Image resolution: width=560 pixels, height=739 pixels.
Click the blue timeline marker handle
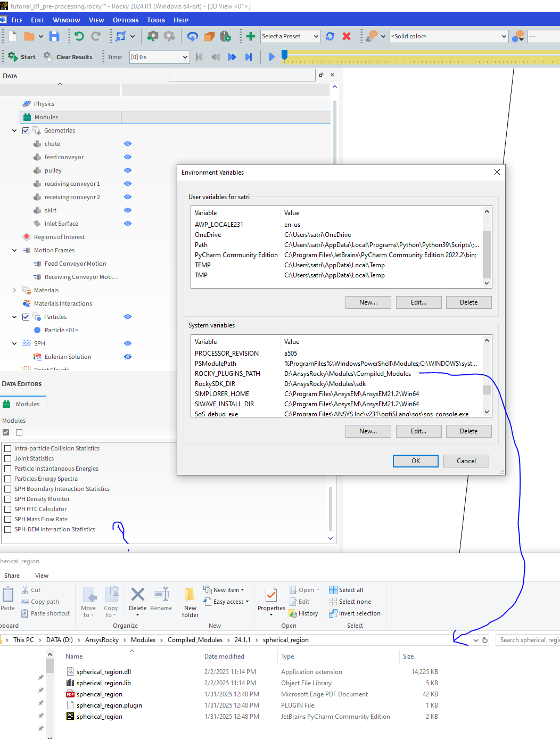pos(285,54)
